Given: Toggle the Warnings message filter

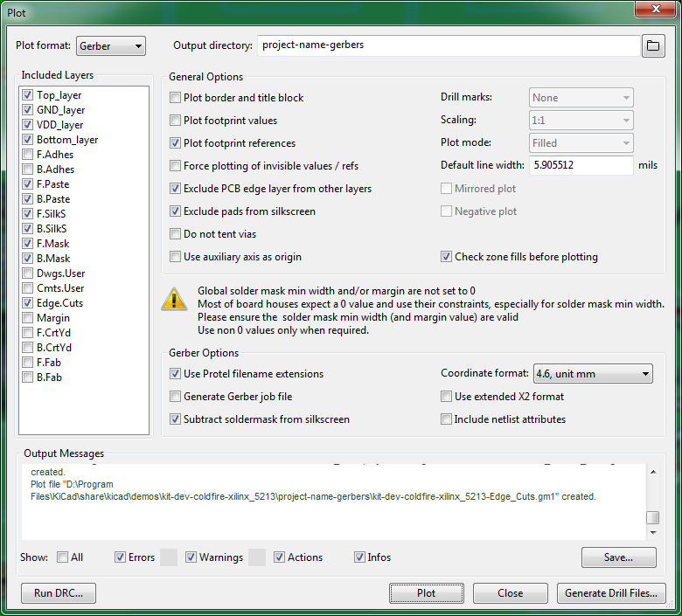Looking at the screenshot, I should [x=191, y=557].
